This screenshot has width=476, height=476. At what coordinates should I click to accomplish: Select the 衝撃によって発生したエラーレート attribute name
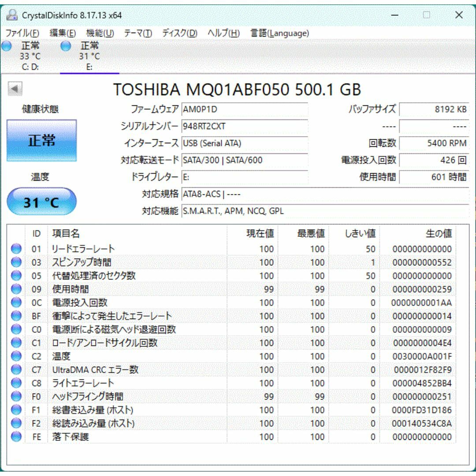(x=112, y=316)
